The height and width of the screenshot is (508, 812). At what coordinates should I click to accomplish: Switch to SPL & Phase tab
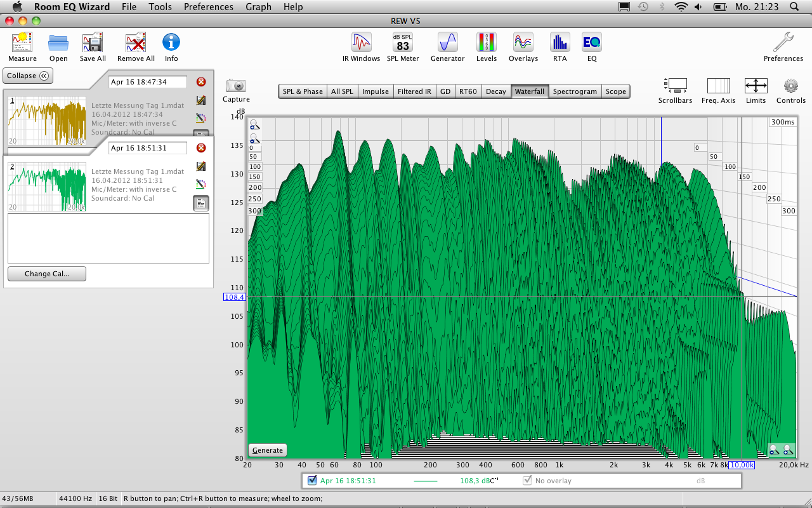coord(303,91)
